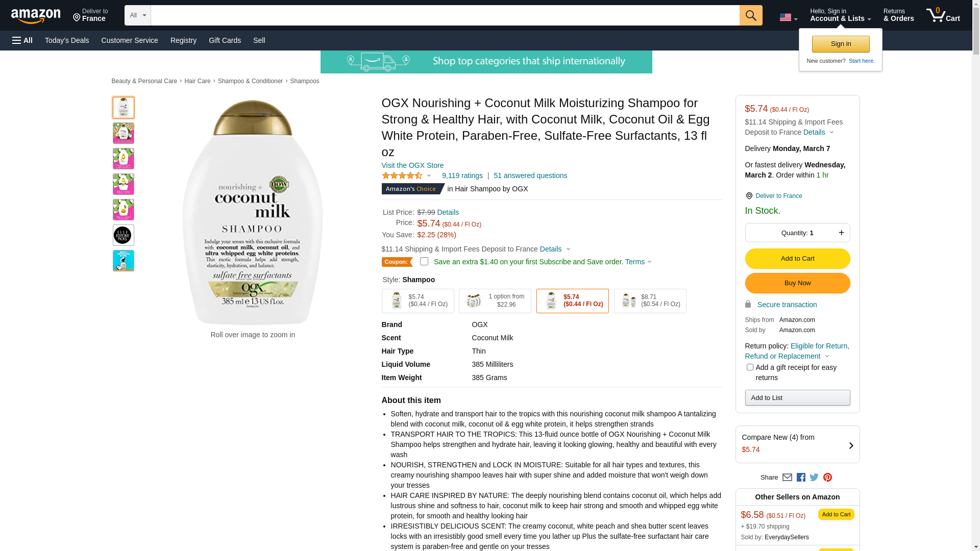Screen dimensions: 980x551
Task: Open the search category All dropdown
Action: [x=137, y=15]
